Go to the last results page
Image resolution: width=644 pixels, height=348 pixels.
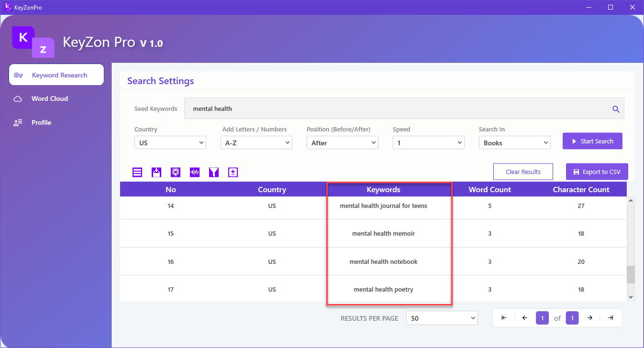(611, 318)
